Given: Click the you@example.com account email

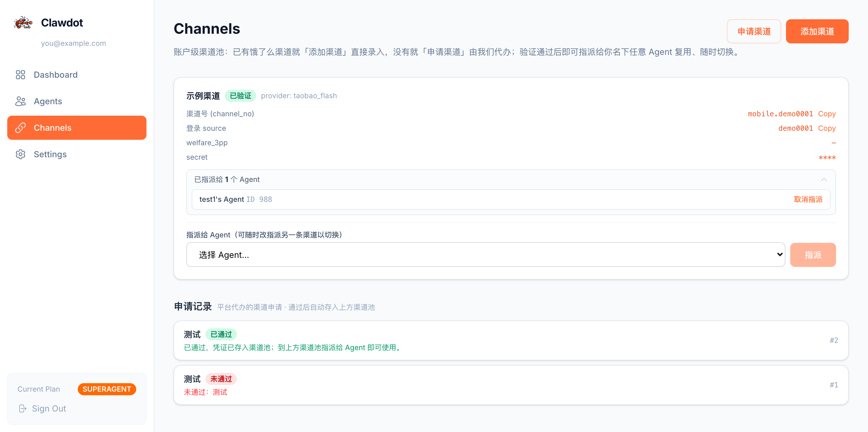Looking at the screenshot, I should pos(74,43).
